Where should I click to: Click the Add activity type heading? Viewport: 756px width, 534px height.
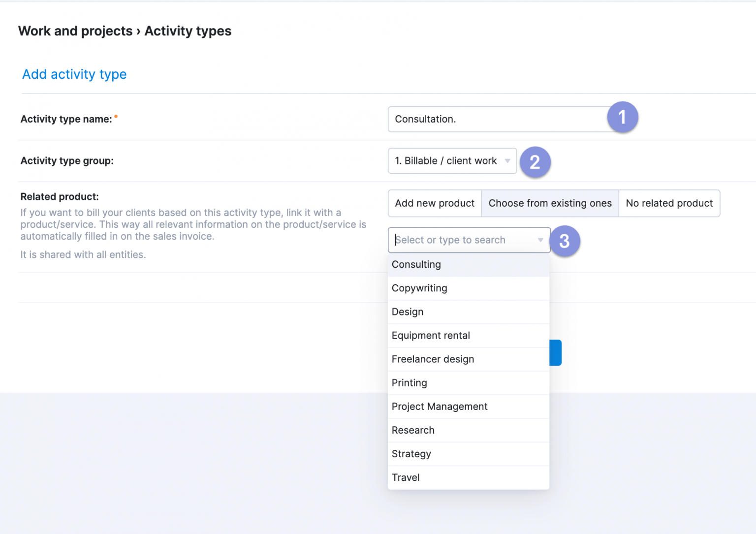74,74
